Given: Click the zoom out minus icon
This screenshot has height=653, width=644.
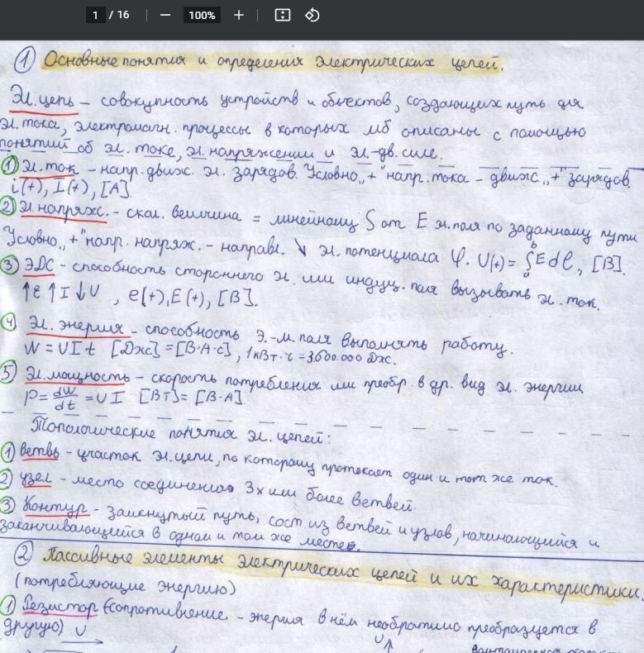Looking at the screenshot, I should click(165, 16).
